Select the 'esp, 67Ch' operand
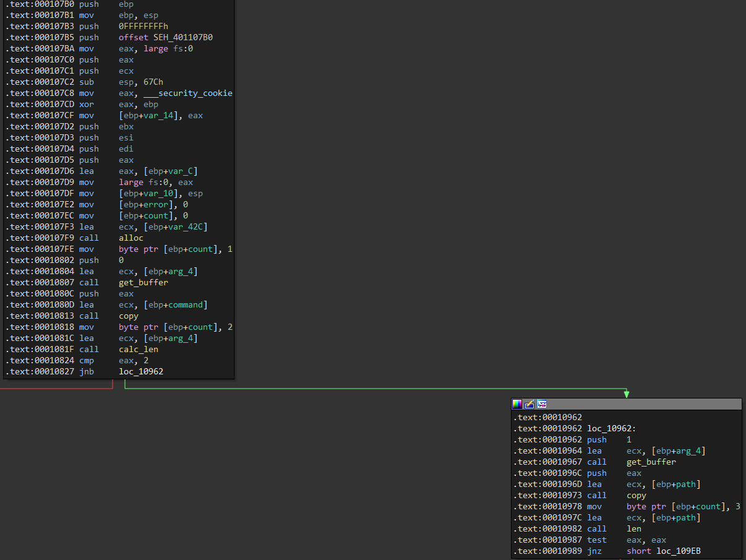The image size is (746, 560). point(141,82)
